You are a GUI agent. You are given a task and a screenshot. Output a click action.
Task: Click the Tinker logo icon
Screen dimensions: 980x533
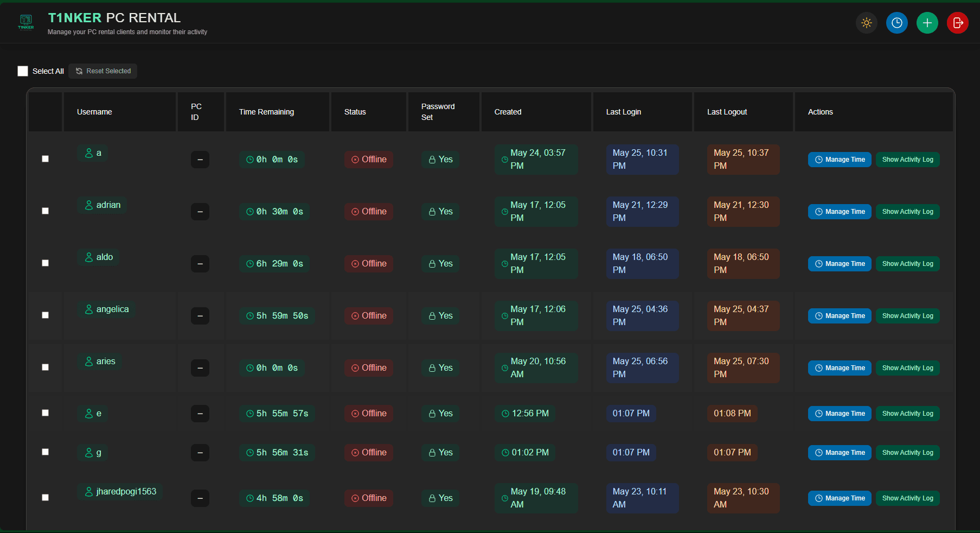pyautogui.click(x=25, y=22)
